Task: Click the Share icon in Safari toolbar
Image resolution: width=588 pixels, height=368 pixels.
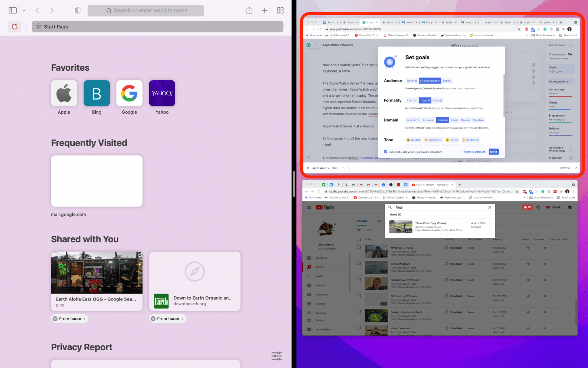Action: [x=249, y=11]
